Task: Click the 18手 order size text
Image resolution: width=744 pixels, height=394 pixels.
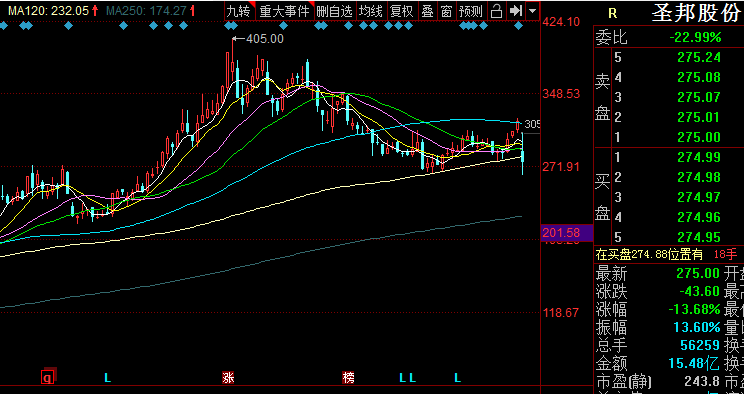Action: [725, 255]
